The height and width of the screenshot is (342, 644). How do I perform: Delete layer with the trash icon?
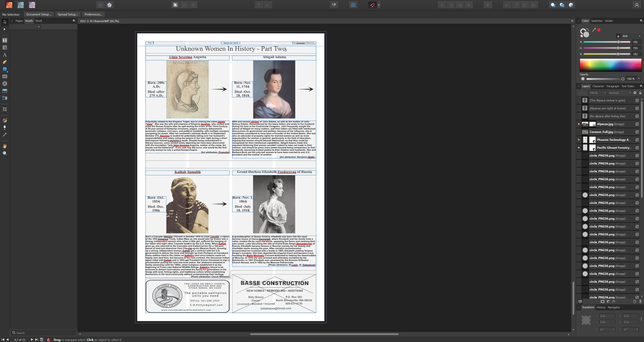pos(640,302)
